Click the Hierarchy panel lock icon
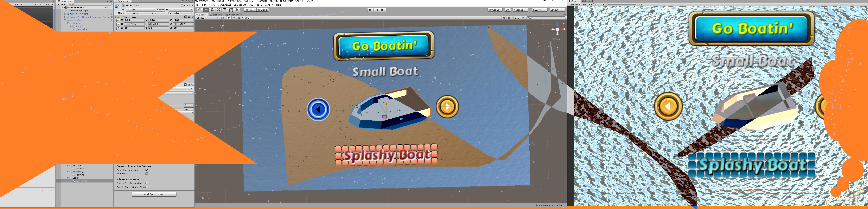Screen dimensions: 868x209 [x=107, y=1]
